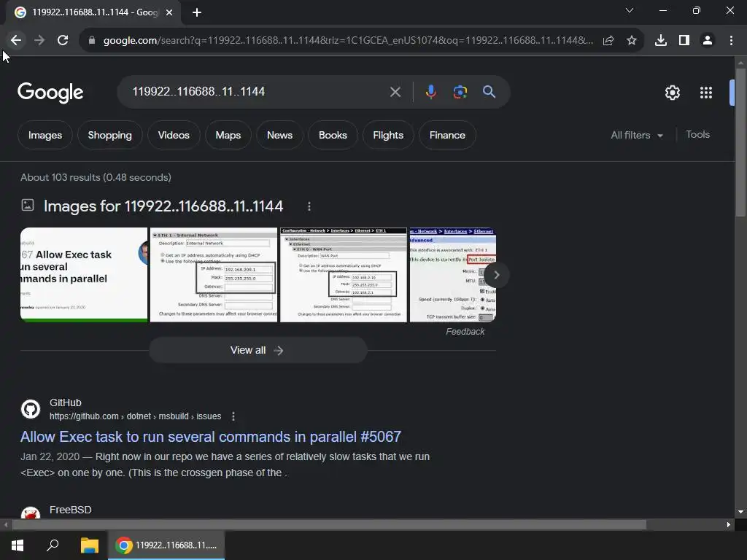Viewport: 747px width, 560px height.
Task: Click the padlock site info icon
Action: coord(92,41)
